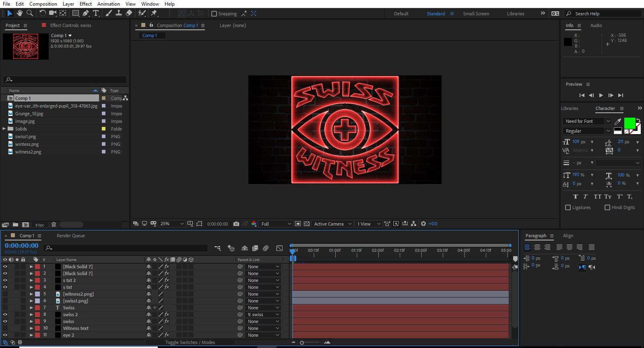Hide the swiss 2 layer
This screenshot has height=348, width=644.
pyautogui.click(x=5, y=315)
